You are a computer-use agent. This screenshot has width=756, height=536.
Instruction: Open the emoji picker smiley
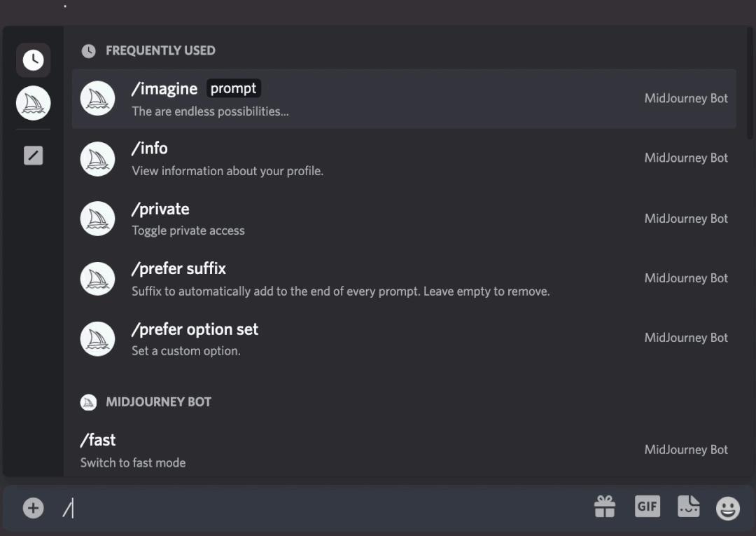click(x=728, y=508)
